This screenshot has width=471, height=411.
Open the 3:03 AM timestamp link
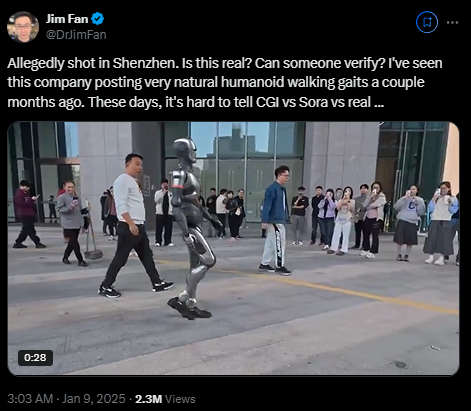30,399
